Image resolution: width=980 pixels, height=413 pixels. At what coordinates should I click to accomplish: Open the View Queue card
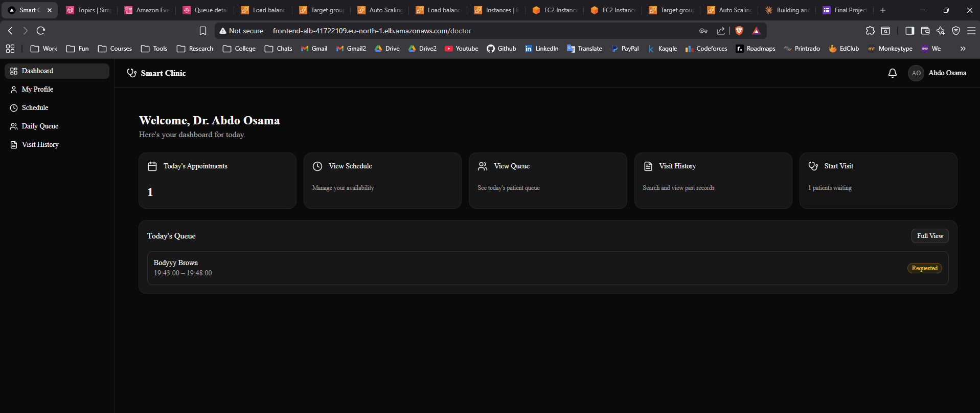(x=548, y=181)
